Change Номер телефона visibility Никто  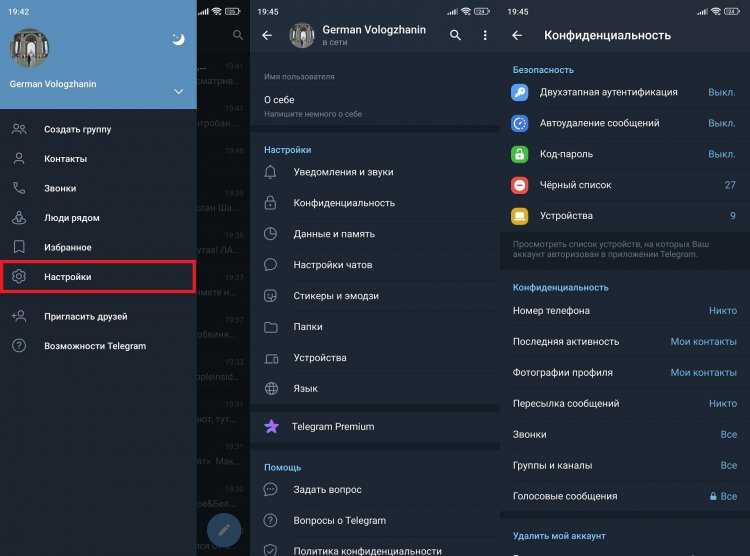tap(625, 311)
